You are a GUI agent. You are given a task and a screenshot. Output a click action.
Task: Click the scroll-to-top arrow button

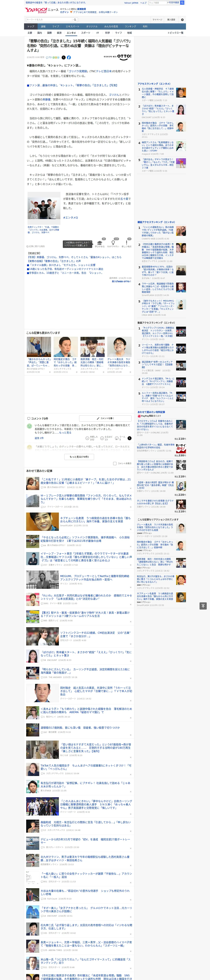[x=203, y=606]
